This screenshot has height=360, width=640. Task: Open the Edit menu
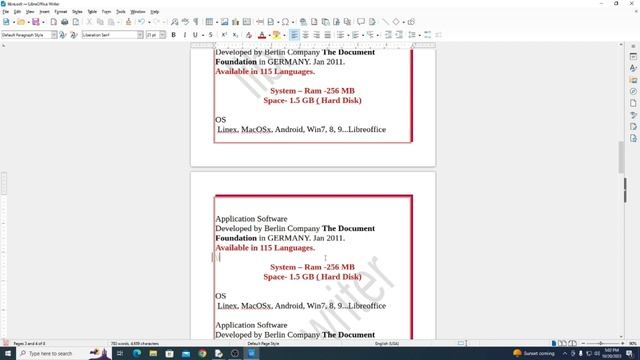17,12
